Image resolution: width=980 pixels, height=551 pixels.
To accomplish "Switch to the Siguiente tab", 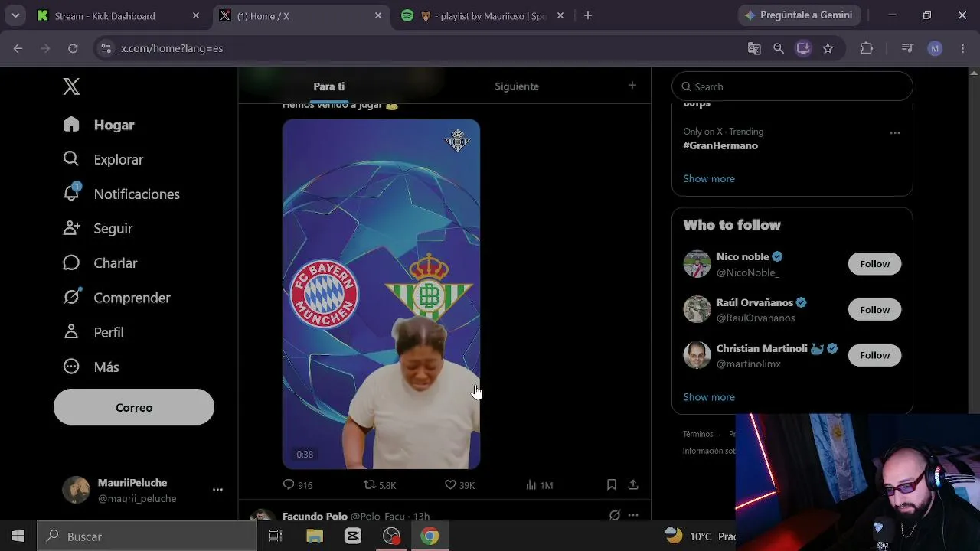I will coord(517,86).
